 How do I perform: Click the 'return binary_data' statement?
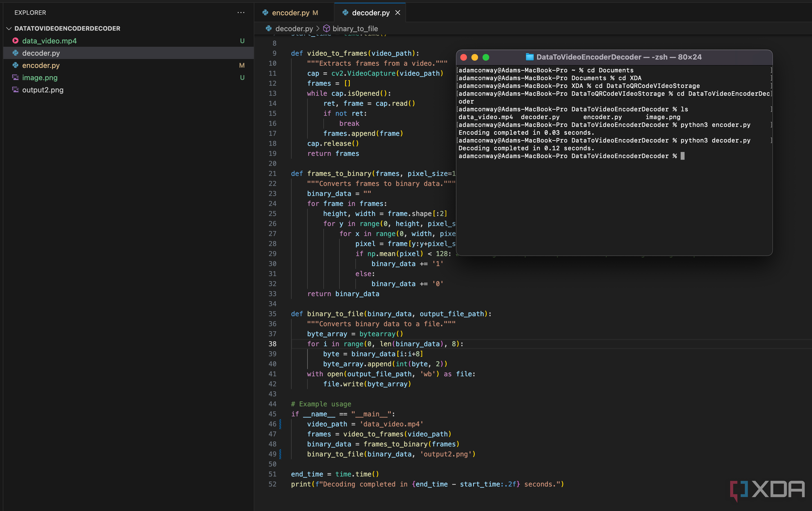(x=343, y=294)
